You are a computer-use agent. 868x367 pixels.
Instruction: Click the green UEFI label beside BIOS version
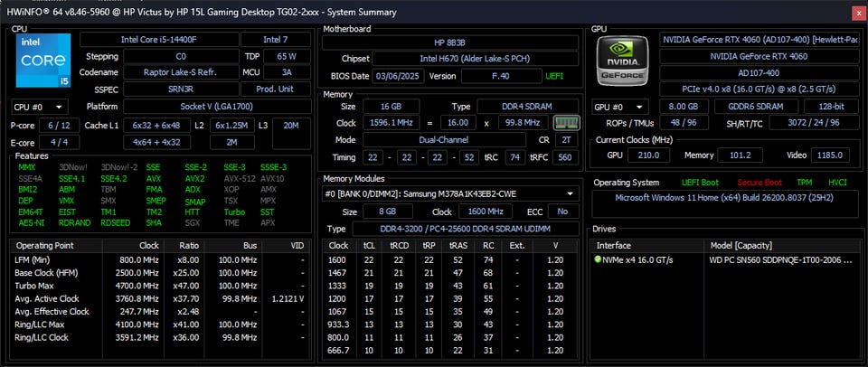coord(553,76)
